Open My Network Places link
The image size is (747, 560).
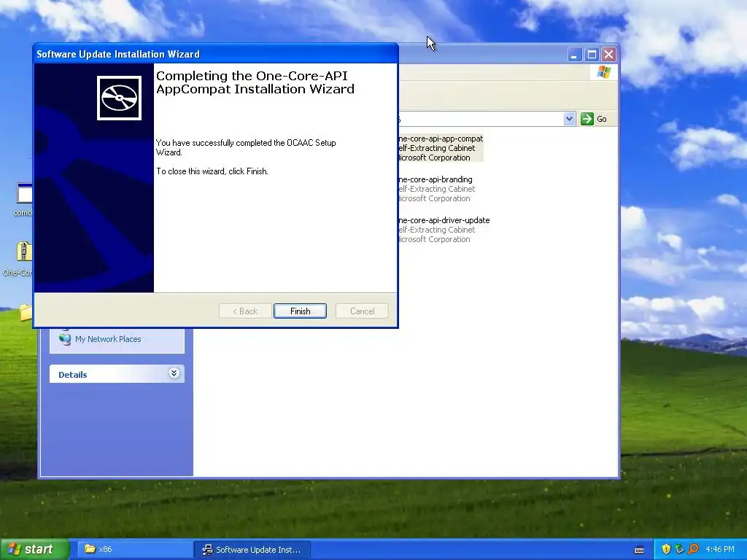pyautogui.click(x=108, y=339)
